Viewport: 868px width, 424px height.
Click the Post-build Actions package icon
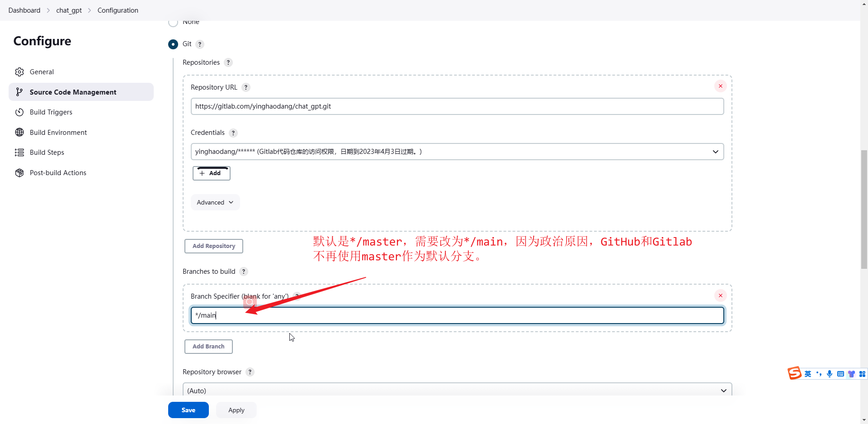[x=19, y=173]
